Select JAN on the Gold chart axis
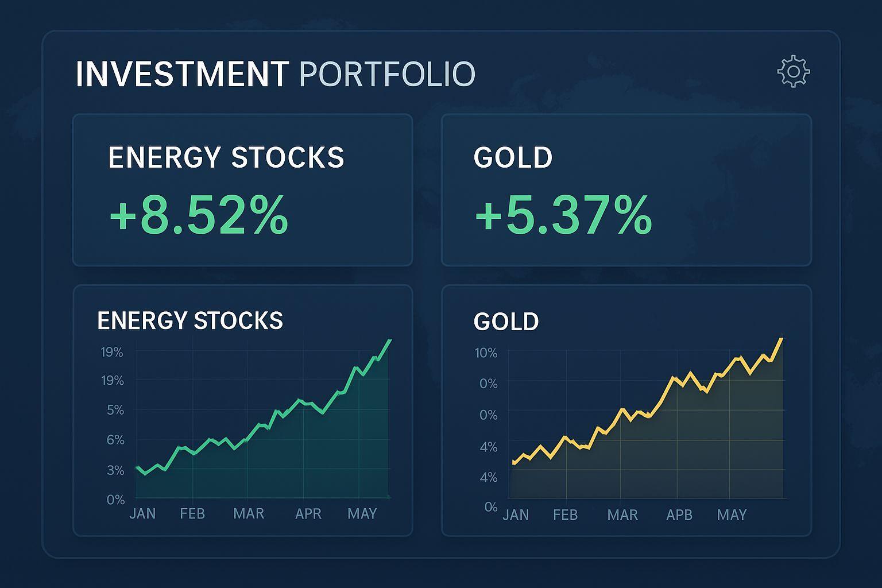 point(516,514)
